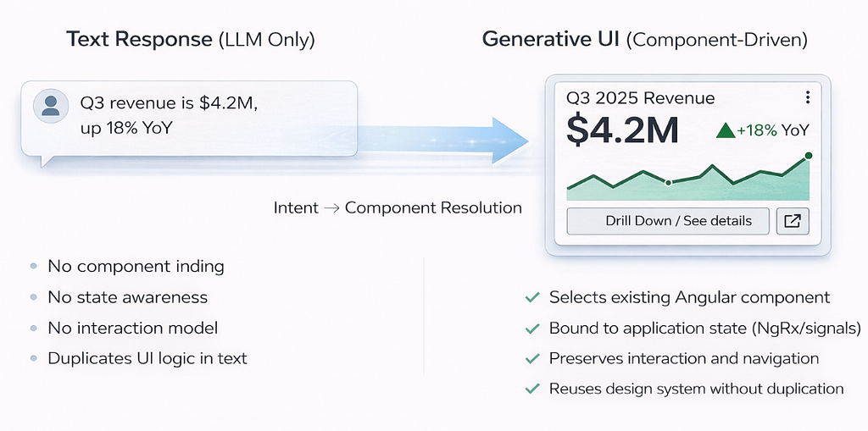
Task: Click the $4.2M revenue figure
Action: tap(622, 130)
